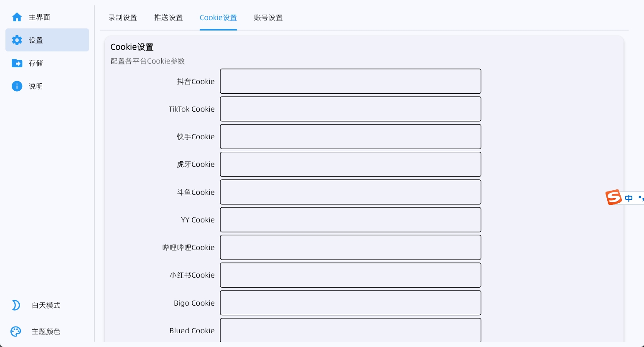The height and width of the screenshot is (347, 644).
Task: Select the Bigo Cookie input field
Action: (x=351, y=303)
